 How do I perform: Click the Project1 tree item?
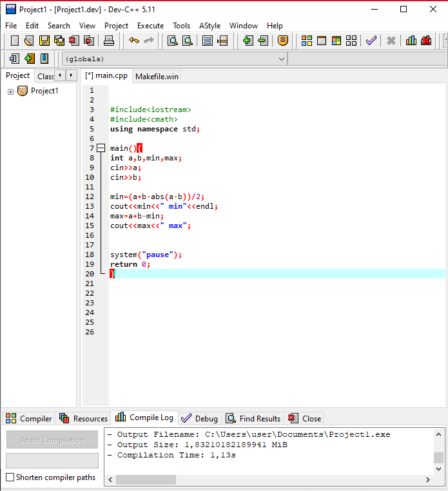44,91
